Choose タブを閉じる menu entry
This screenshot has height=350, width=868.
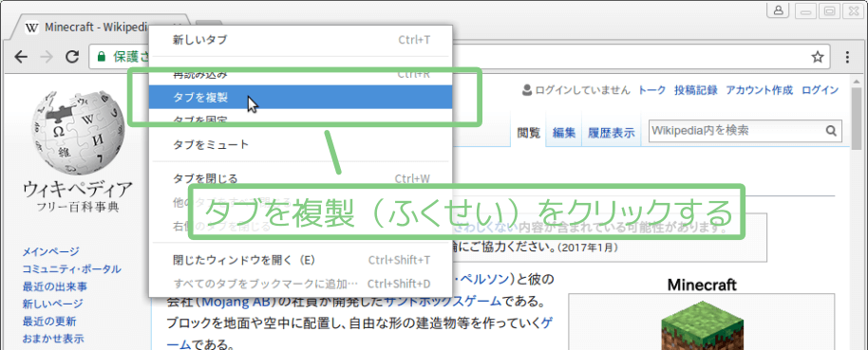301,178
